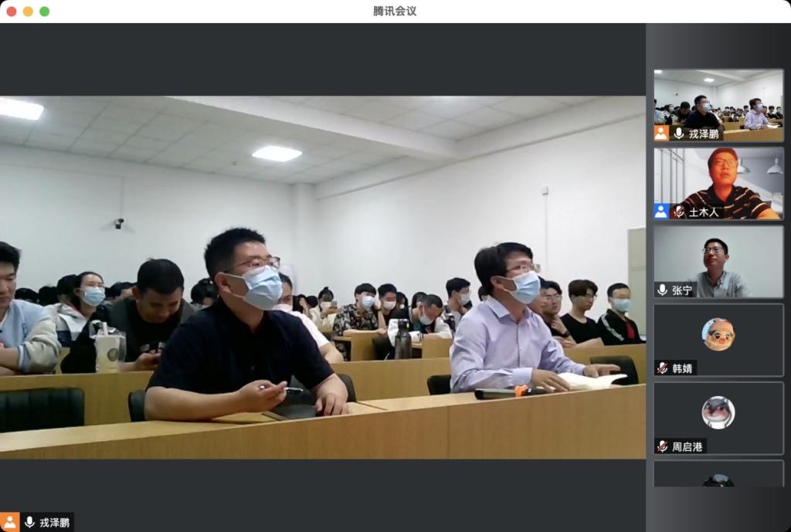Select 韩婧's cartoon avatar
Image resolution: width=791 pixels, height=532 pixels.
(718, 334)
